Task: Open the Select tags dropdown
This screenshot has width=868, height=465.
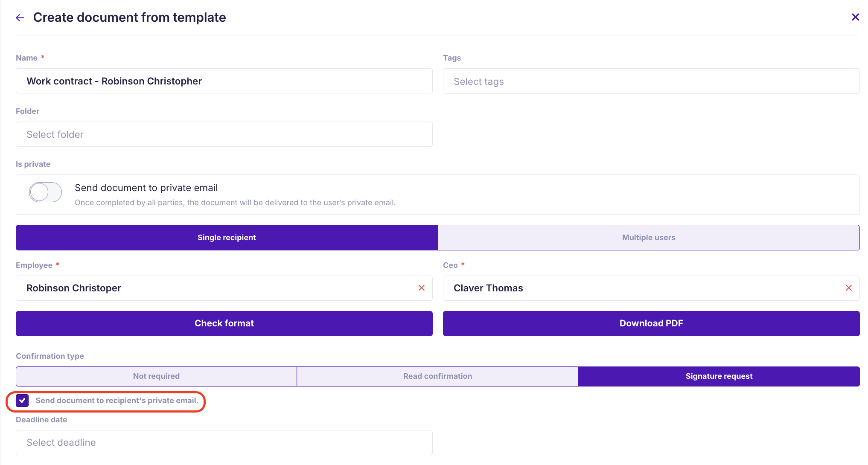Action: point(651,81)
